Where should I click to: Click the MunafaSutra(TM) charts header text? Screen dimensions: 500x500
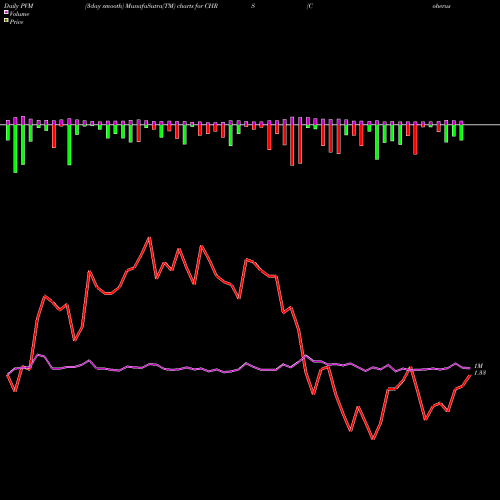[151, 6]
